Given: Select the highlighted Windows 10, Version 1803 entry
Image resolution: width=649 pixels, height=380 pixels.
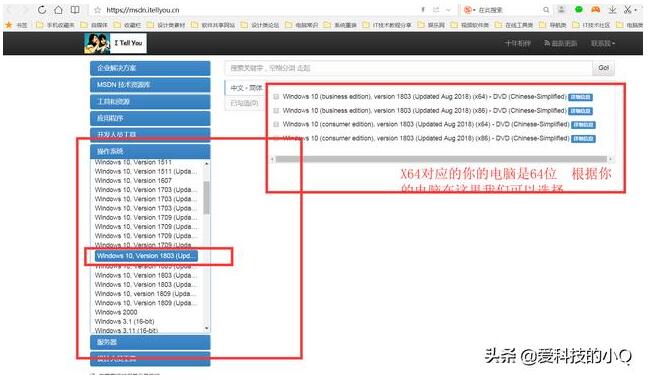Looking at the screenshot, I should point(146,256).
